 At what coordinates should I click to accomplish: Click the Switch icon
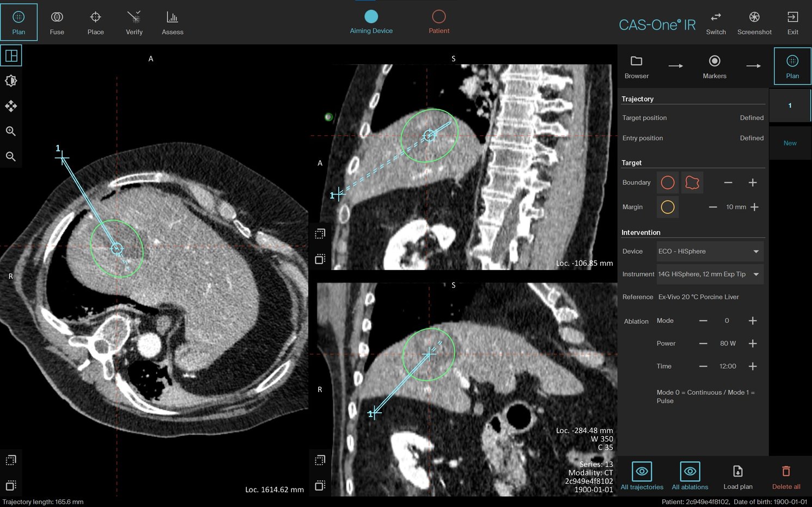716,23
